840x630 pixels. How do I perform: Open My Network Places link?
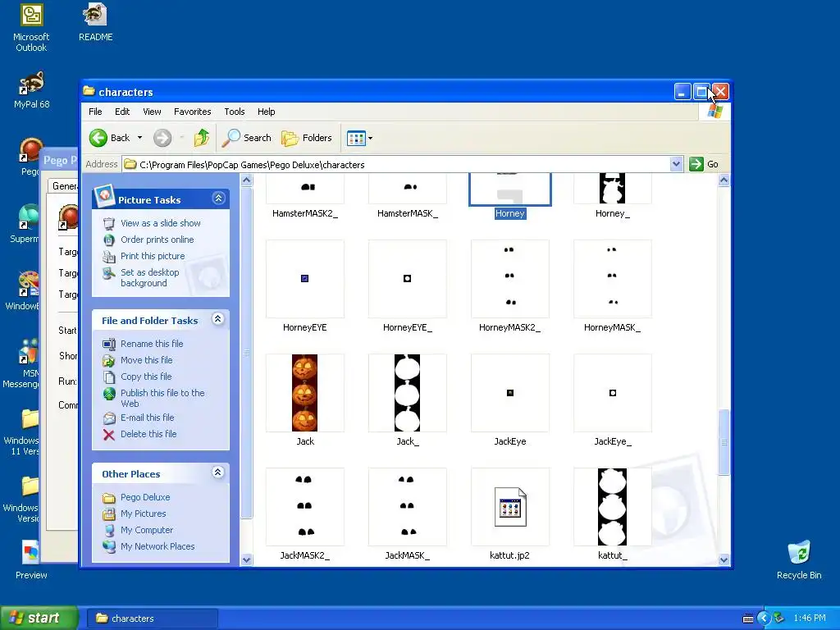[157, 546]
